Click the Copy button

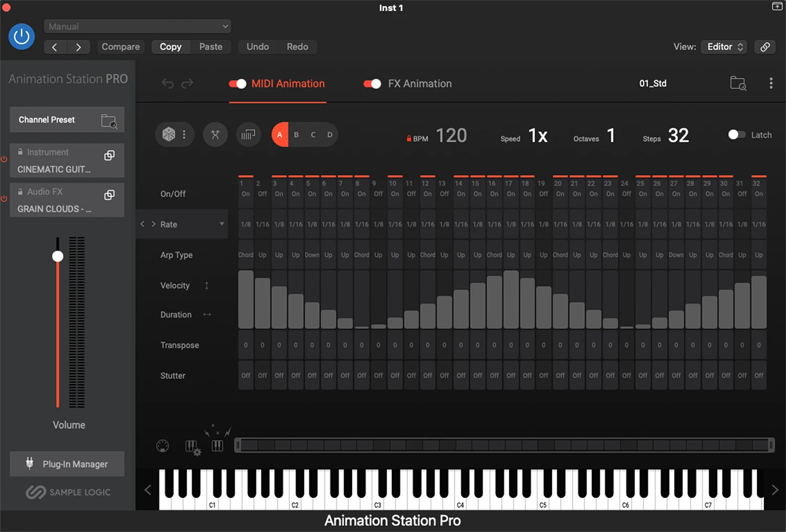click(x=170, y=47)
